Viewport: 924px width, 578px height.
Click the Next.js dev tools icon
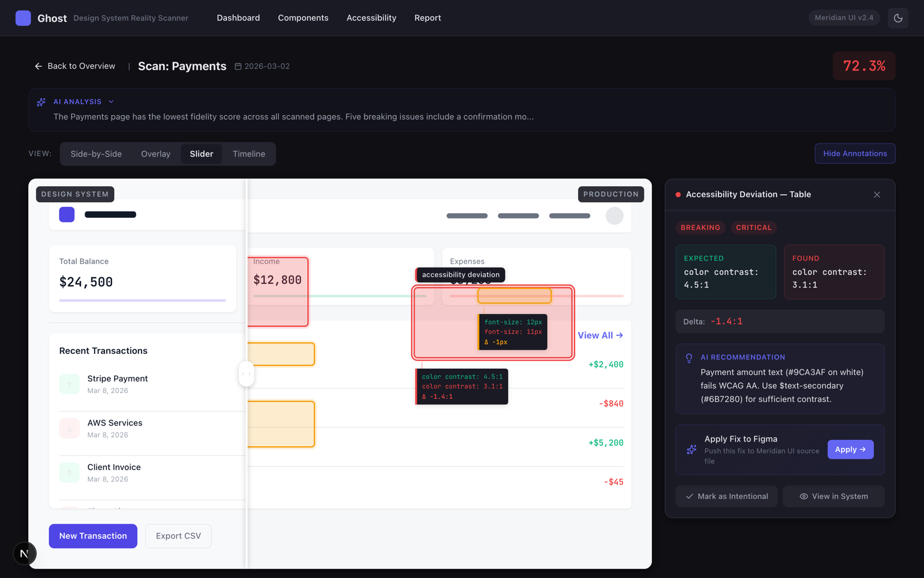[x=24, y=554]
